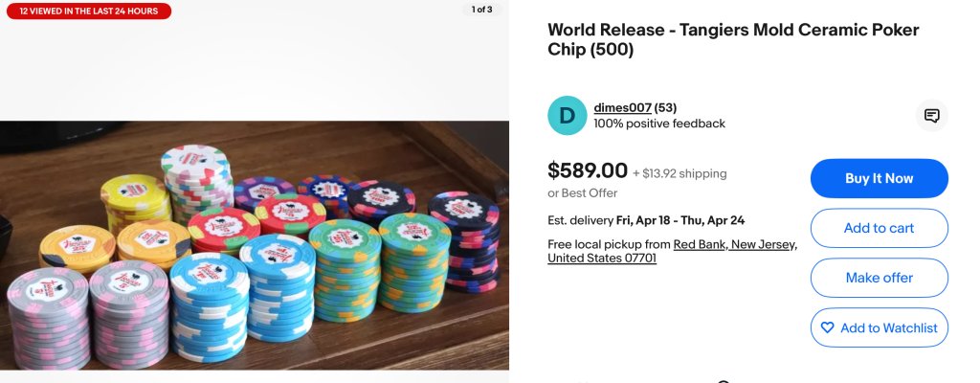The image size is (980, 383).
Task: Click the light blue chip stack in photo
Action: click(209, 306)
